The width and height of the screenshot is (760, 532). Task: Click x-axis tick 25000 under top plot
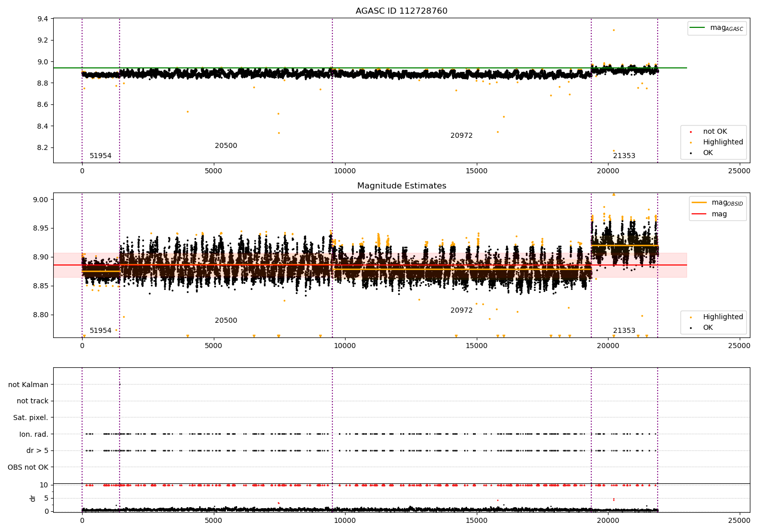tap(739, 171)
